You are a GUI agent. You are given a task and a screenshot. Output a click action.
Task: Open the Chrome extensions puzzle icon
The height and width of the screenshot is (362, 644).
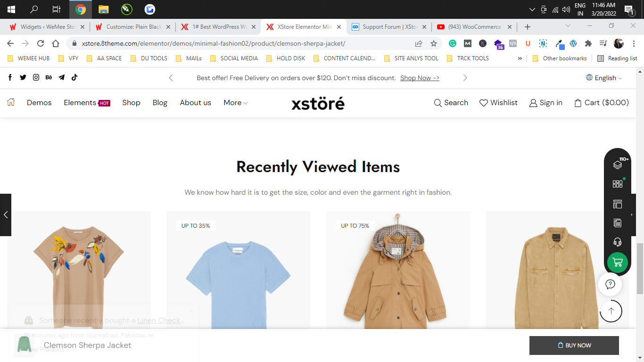click(x=588, y=43)
